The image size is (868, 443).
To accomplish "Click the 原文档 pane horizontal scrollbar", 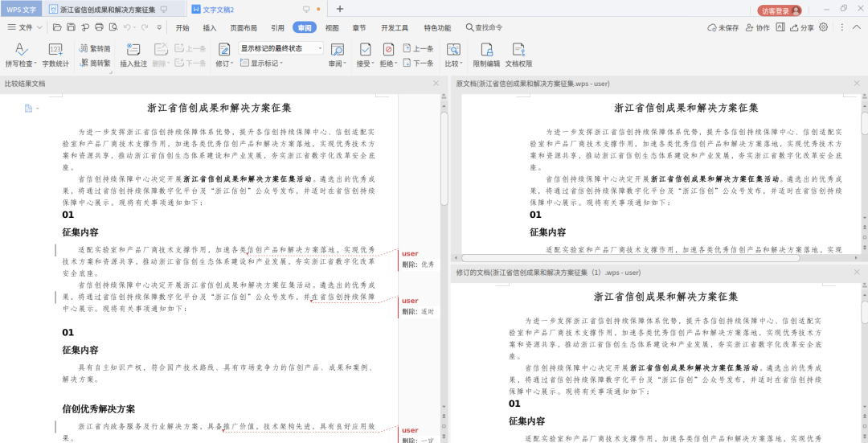I will click(x=631, y=258).
